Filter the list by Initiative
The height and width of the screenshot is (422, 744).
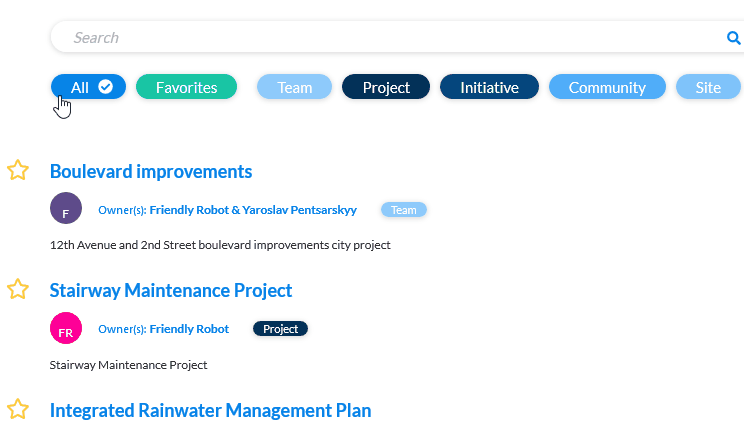pos(489,87)
